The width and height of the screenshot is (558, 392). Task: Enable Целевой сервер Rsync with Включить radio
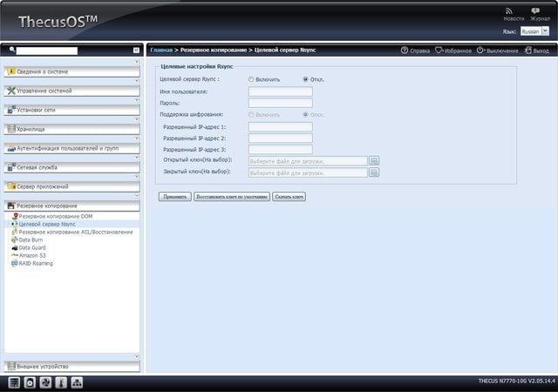point(251,79)
